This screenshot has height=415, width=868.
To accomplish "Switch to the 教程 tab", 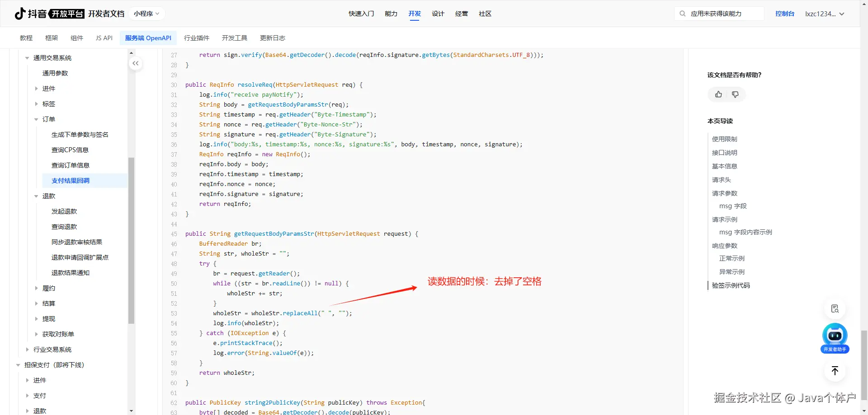I will pos(26,38).
